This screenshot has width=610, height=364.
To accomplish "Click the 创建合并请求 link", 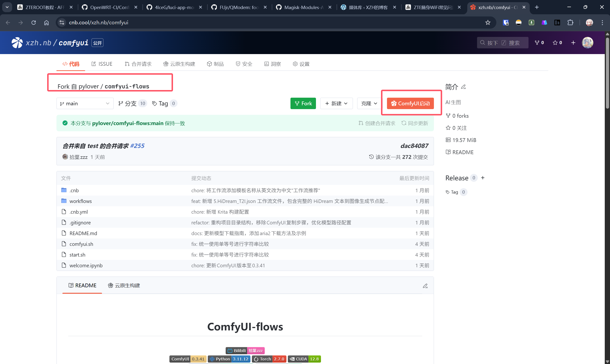I will tap(377, 123).
